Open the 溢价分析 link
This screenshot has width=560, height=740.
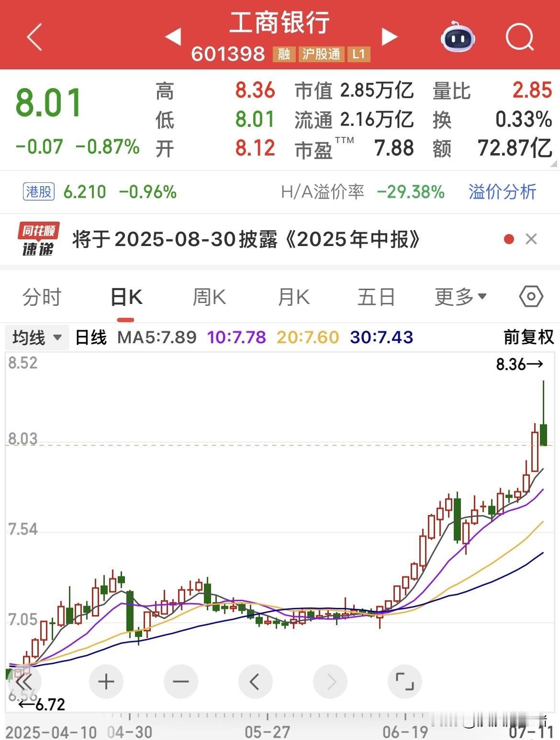[503, 192]
